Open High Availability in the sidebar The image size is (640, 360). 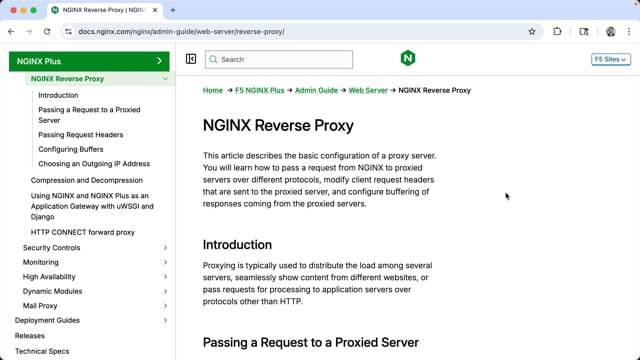coord(49,277)
